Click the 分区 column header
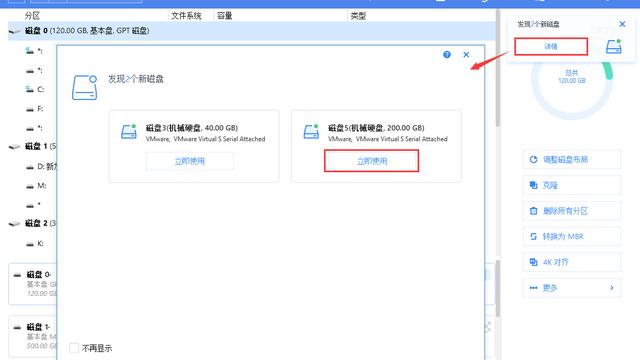The width and height of the screenshot is (640, 360). click(32, 16)
